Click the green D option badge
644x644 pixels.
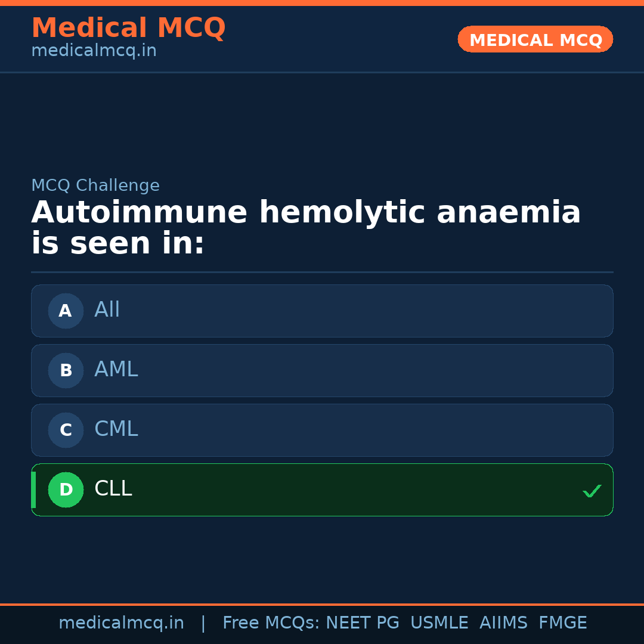tap(66, 490)
